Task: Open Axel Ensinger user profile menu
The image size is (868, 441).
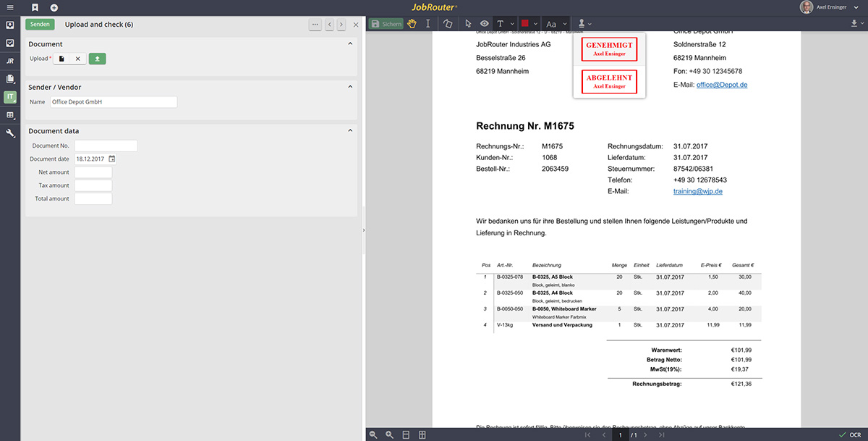Action: pyautogui.click(x=831, y=7)
